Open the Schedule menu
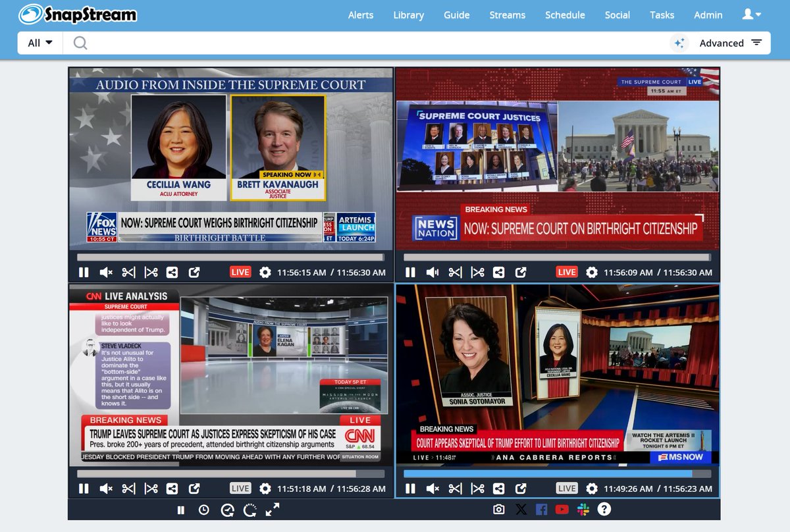The width and height of the screenshot is (790, 532). tap(565, 14)
